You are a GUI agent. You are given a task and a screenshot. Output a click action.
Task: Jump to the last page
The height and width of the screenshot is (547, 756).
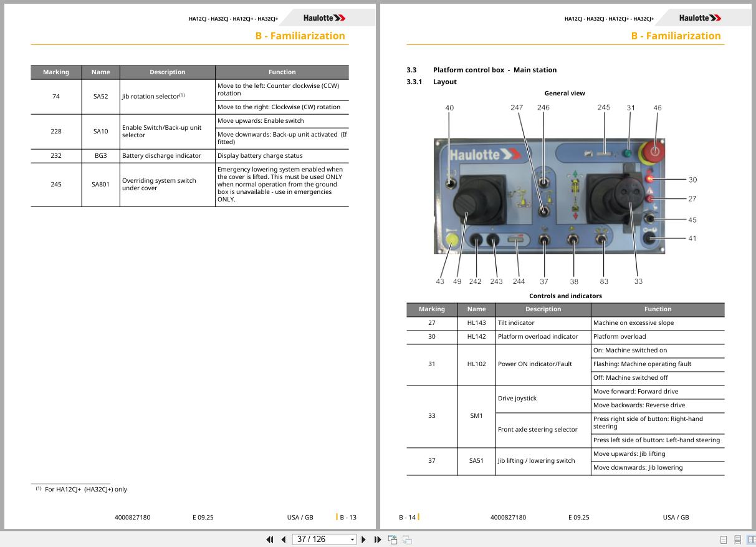(378, 540)
